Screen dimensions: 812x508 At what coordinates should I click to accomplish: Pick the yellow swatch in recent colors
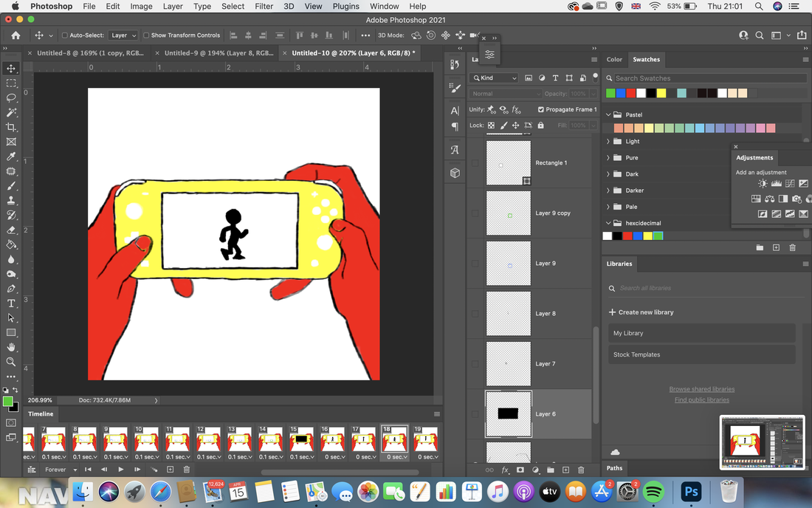[x=661, y=93]
